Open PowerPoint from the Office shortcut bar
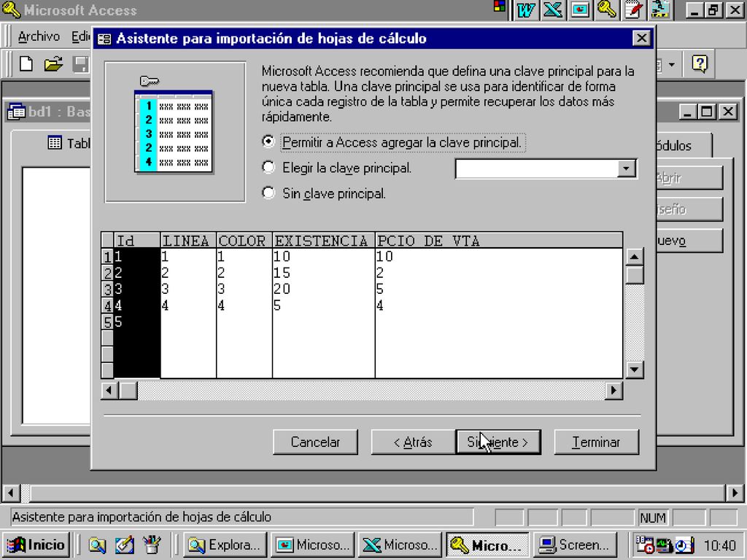Viewport: 747px width, 560px height. (580, 10)
